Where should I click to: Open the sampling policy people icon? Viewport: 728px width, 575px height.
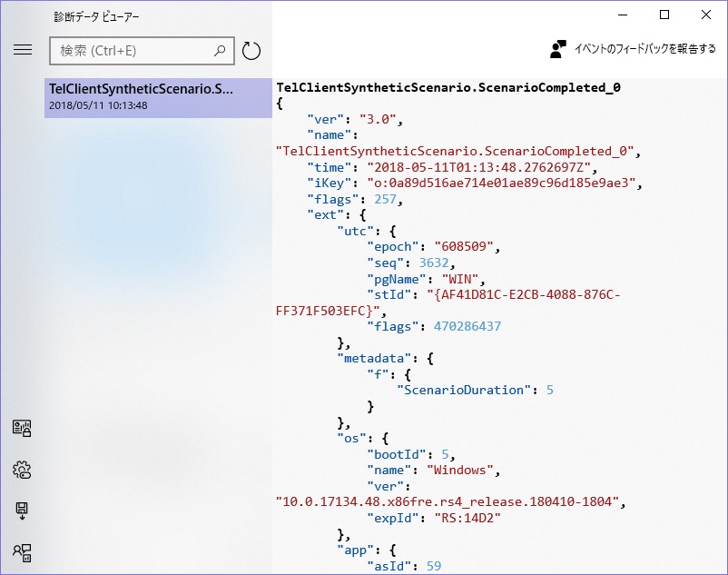(22, 552)
